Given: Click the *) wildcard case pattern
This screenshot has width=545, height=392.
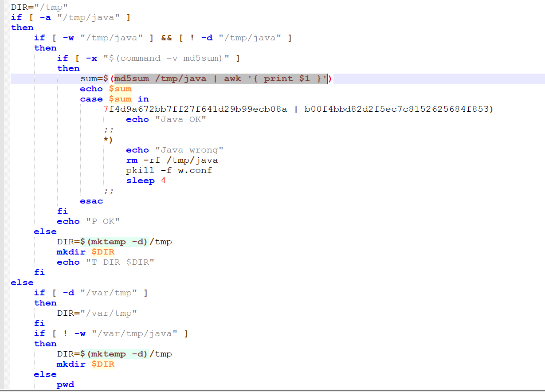Looking at the screenshot, I should tap(108, 140).
